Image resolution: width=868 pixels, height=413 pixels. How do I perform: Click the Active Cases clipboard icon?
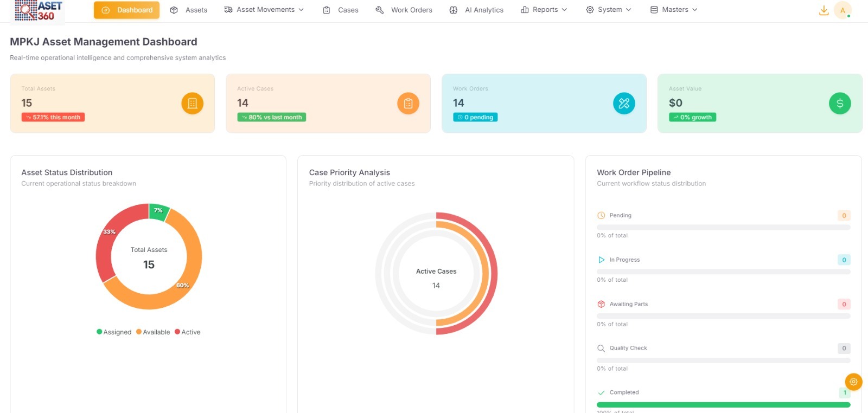[x=408, y=104]
